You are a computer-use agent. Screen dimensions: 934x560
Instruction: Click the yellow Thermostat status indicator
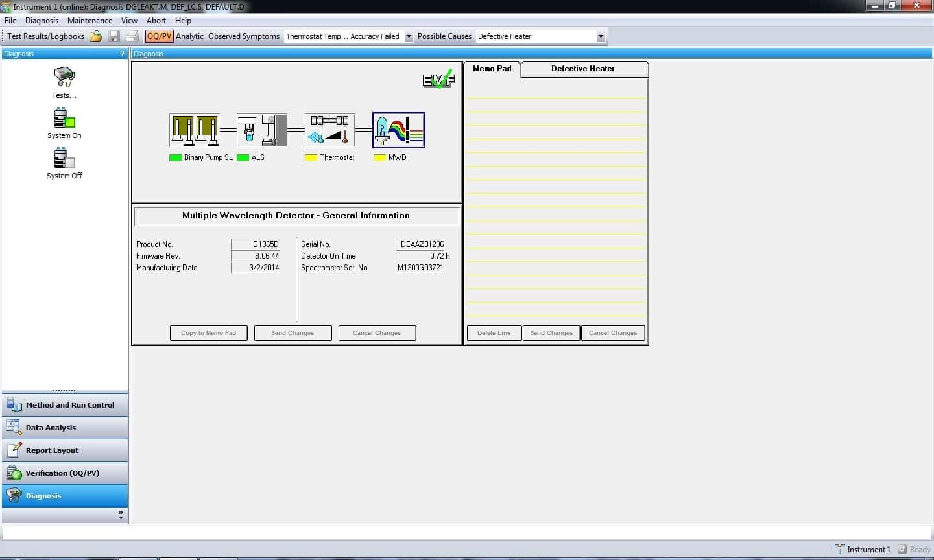(311, 157)
